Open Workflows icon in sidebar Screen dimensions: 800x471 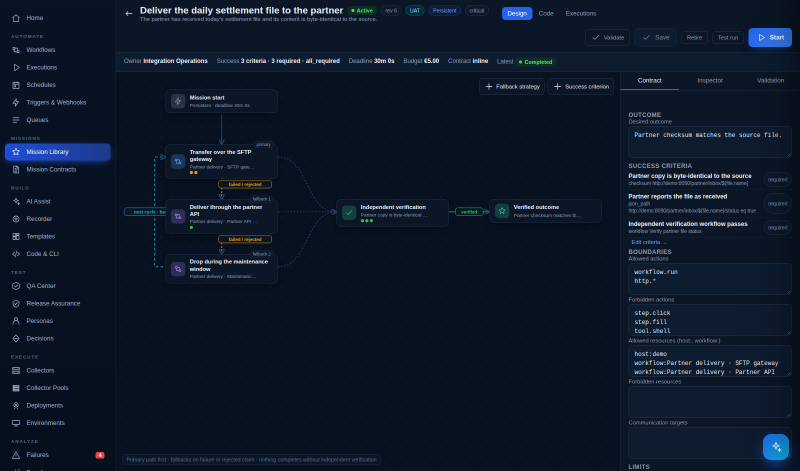[x=16, y=50]
